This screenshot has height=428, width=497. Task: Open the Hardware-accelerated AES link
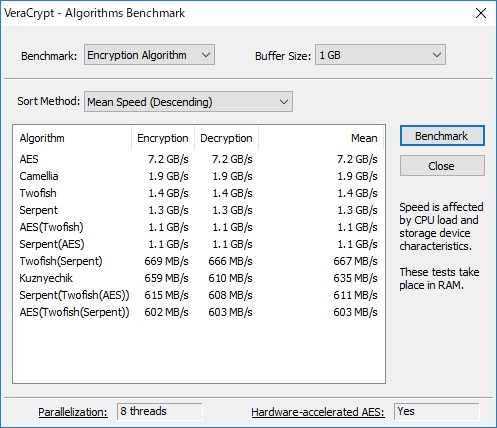point(318,412)
